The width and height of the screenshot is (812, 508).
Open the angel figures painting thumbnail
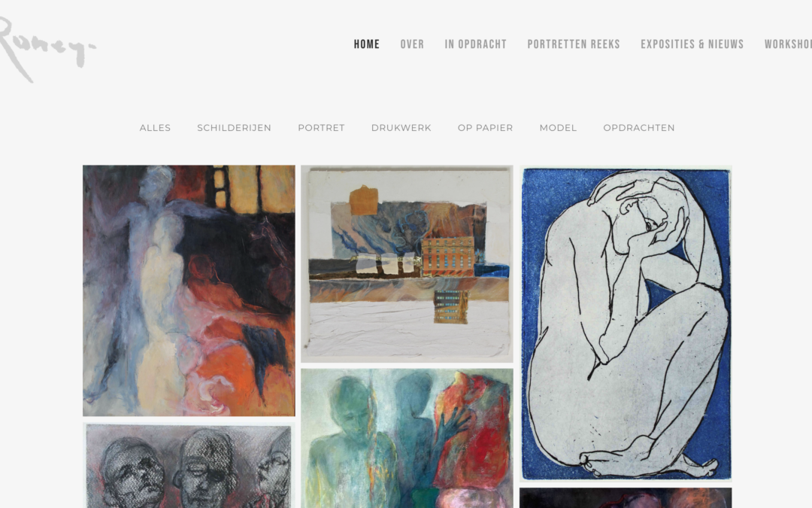[x=189, y=291]
